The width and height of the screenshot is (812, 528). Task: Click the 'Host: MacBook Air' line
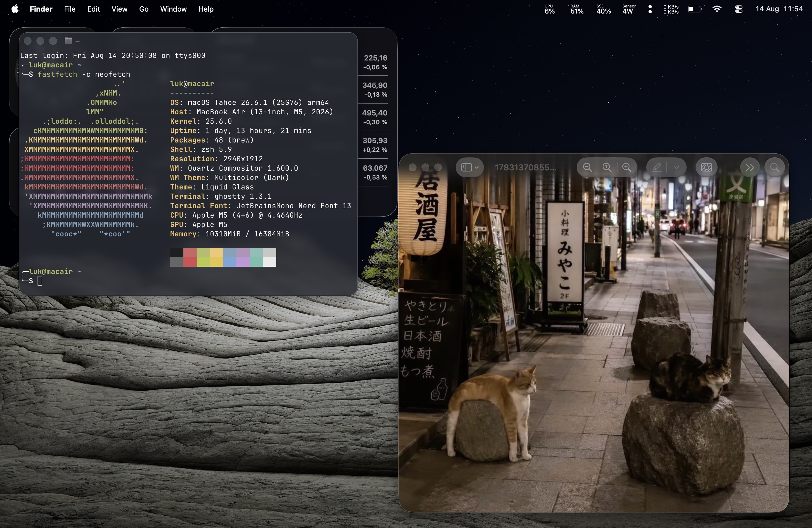click(252, 112)
